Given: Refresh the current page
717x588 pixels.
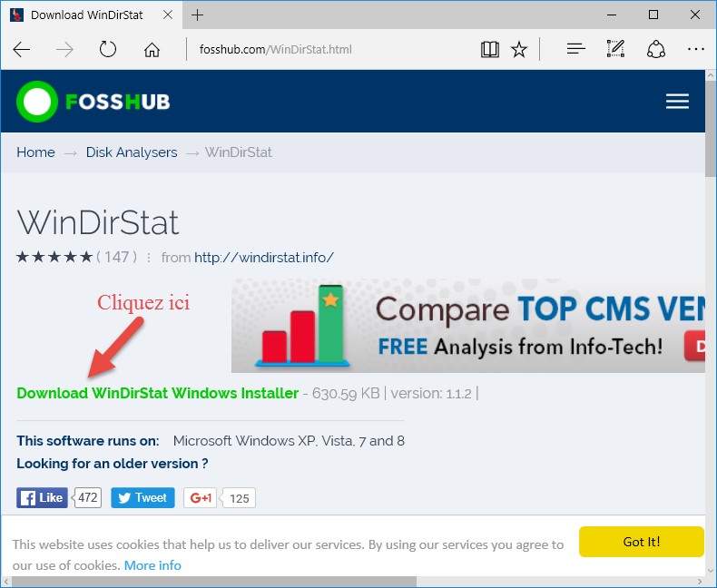Looking at the screenshot, I should point(108,49).
